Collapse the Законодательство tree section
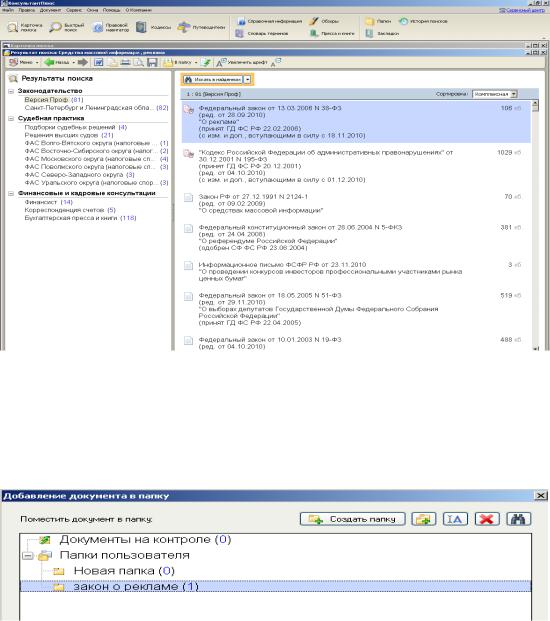 11,91
